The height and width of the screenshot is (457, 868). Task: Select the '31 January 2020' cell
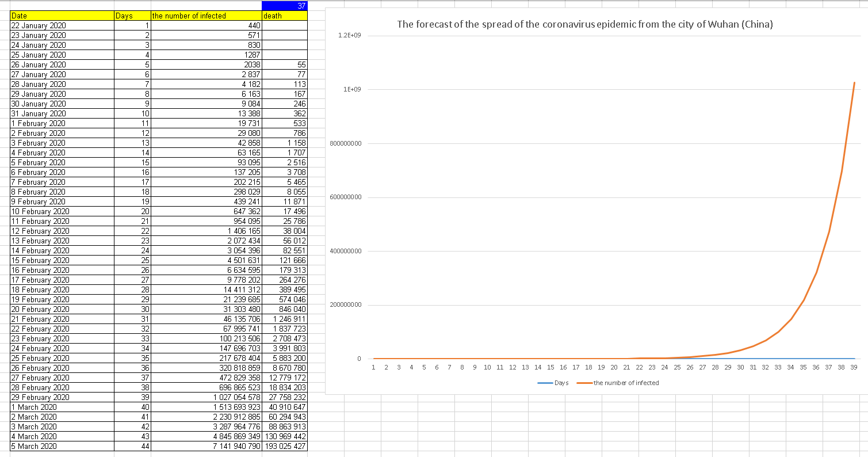coord(62,114)
